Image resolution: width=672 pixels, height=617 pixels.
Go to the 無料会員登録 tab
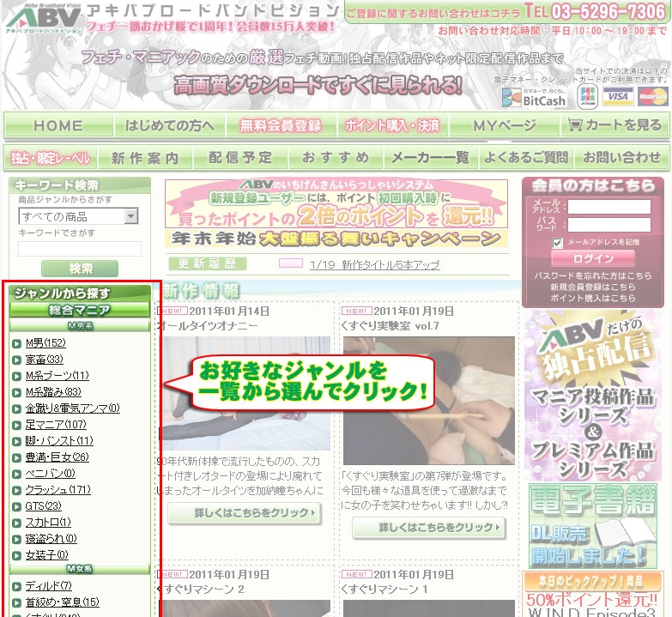[x=281, y=125]
